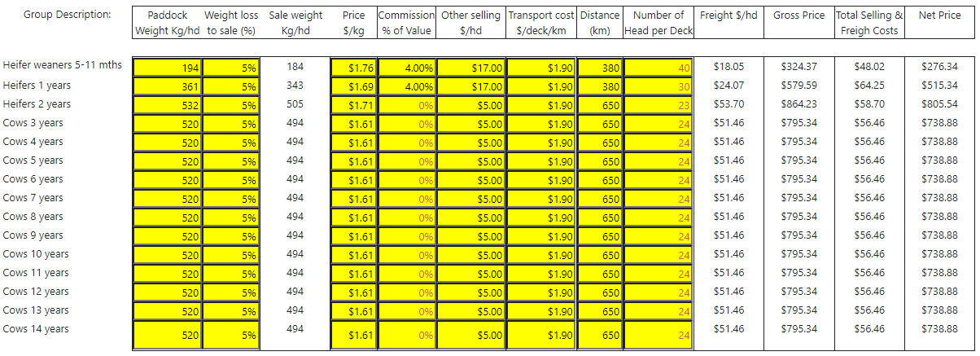Select paddock weight cell for Heifer weaners
The width and height of the screenshot is (980, 356).
click(x=168, y=68)
